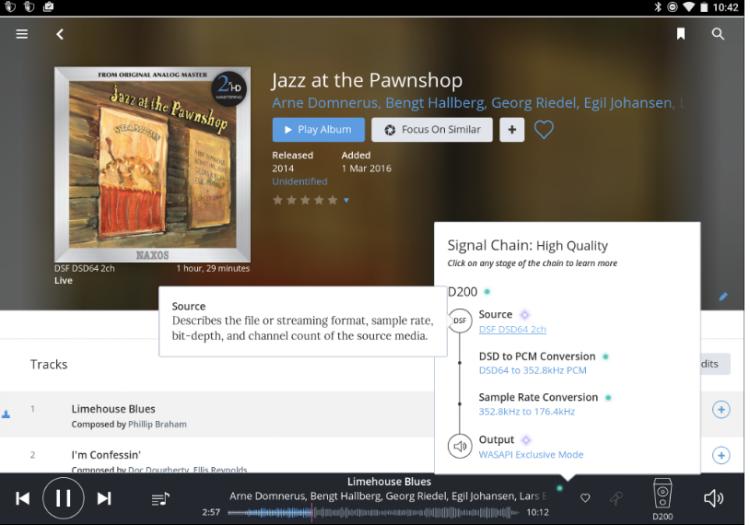This screenshot has width=750, height=525.
Task: Click the DSF source circle icon
Action: (460, 320)
